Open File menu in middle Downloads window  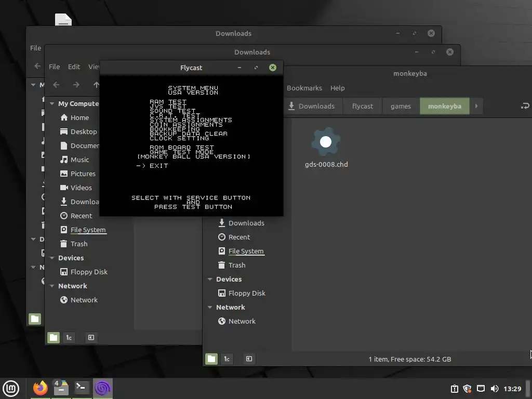[54, 67]
